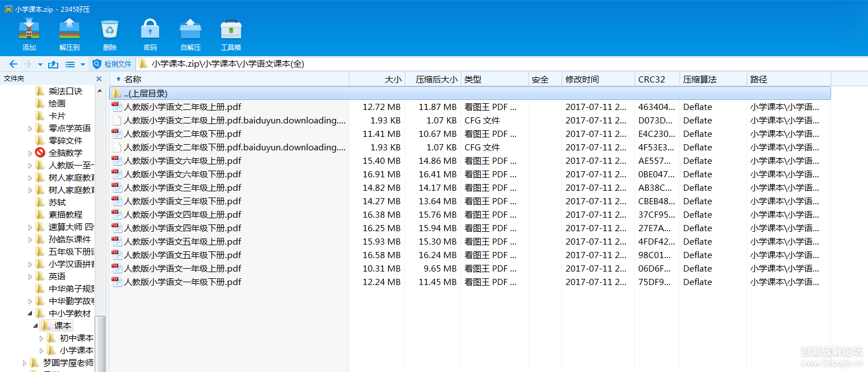Screen dimensions: 868x372
Task: Select the 零碎文件 folder in tree
Action: click(x=65, y=140)
